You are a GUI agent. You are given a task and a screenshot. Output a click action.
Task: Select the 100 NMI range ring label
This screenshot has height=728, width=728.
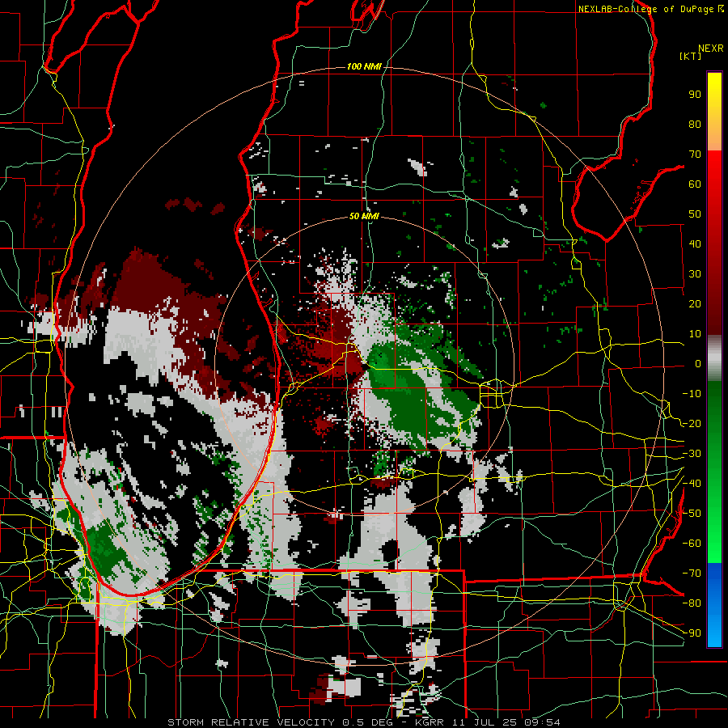[x=364, y=67]
